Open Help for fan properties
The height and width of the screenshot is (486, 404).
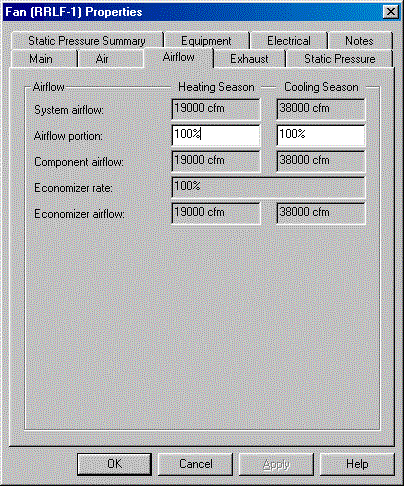357,464
